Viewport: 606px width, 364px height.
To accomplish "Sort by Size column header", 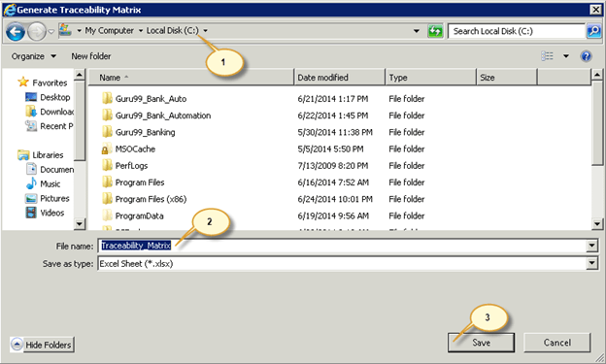I will tap(507, 78).
